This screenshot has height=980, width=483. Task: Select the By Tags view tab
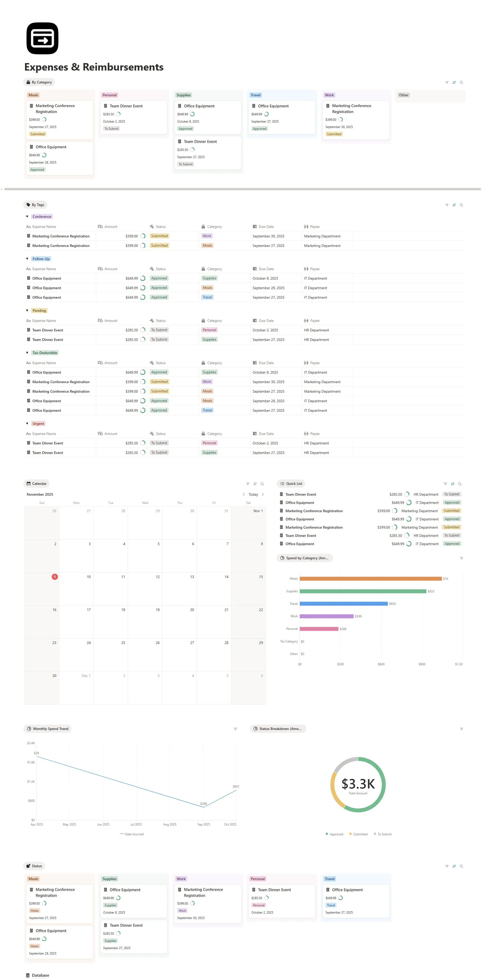[x=35, y=205]
